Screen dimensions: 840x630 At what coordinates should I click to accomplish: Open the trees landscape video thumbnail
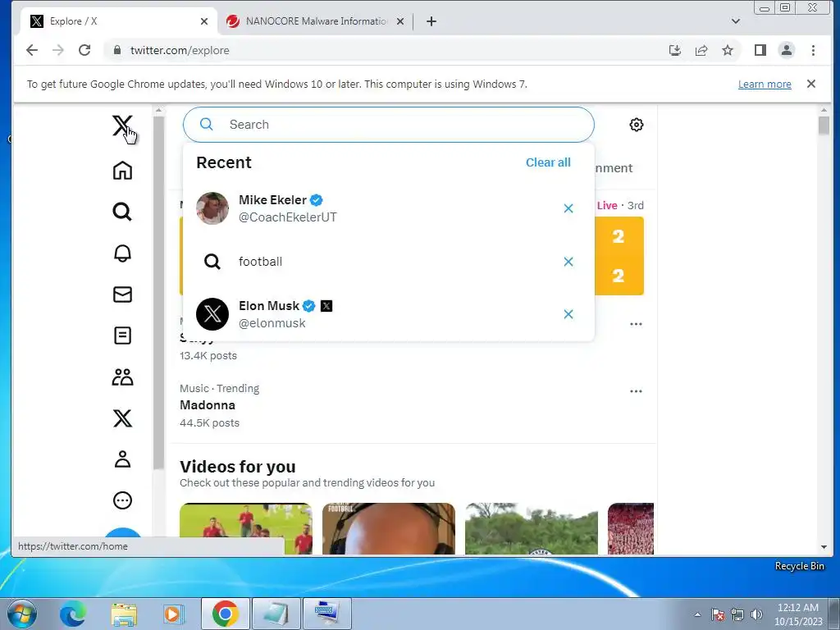pyautogui.click(x=532, y=528)
